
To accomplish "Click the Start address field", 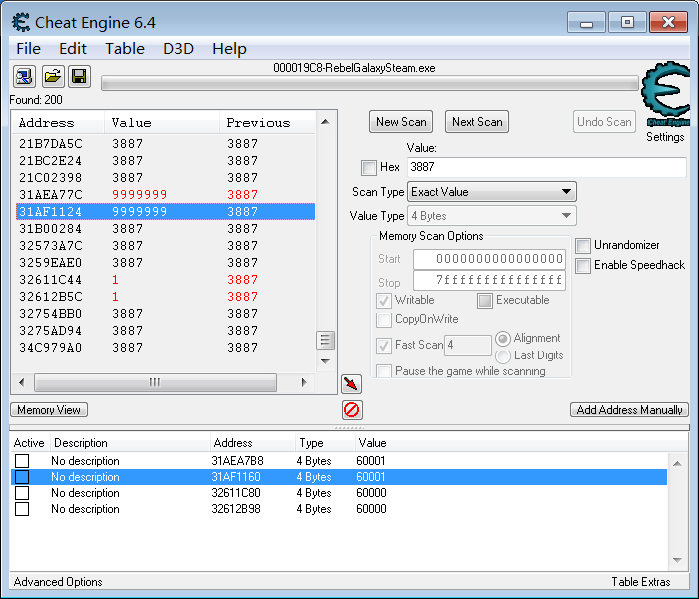I will tap(489, 259).
